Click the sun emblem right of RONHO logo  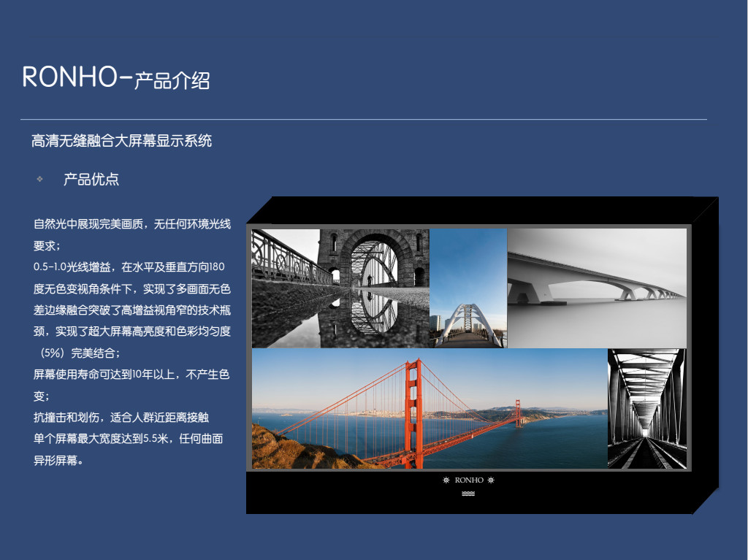pyautogui.click(x=492, y=480)
